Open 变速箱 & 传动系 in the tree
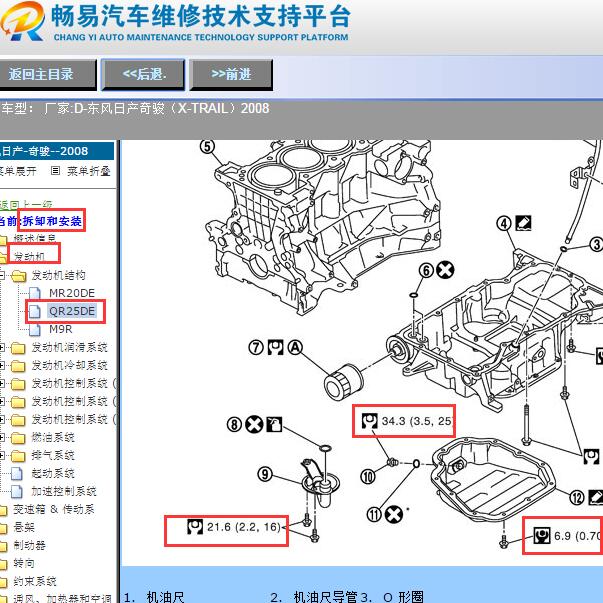The image size is (603, 603). 53,509
